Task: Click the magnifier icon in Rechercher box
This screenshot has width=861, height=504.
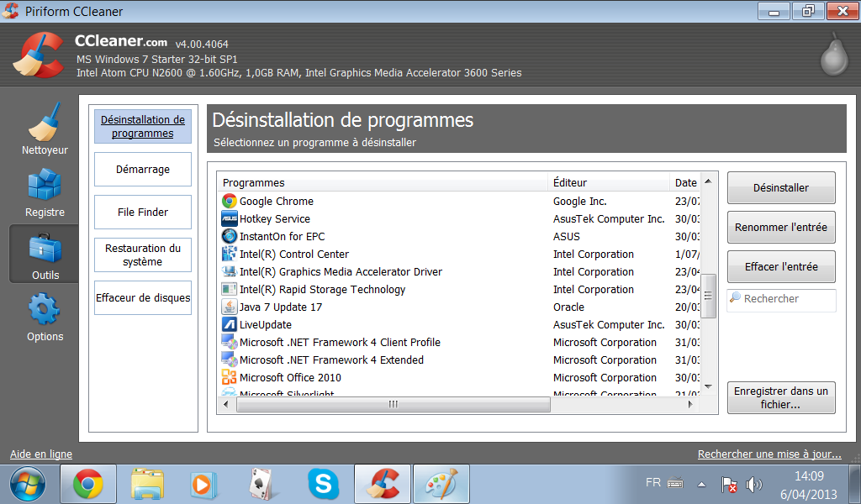Action: 735,298
